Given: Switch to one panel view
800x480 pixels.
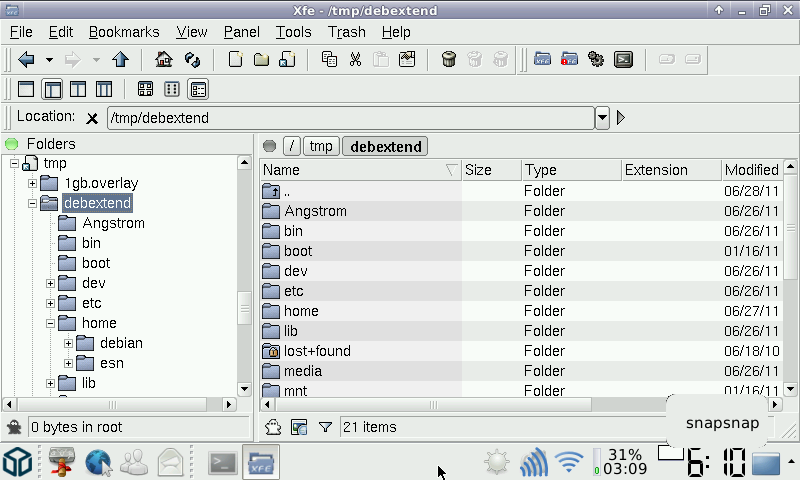Looking at the screenshot, I should click(x=27, y=89).
